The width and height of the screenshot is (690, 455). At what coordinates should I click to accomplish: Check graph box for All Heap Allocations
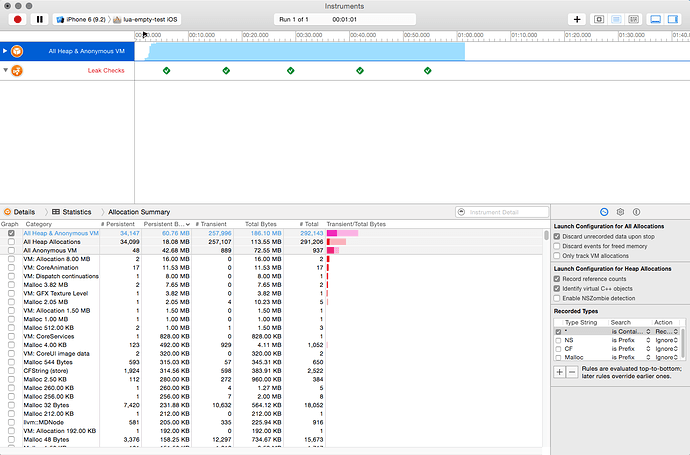(x=11, y=242)
